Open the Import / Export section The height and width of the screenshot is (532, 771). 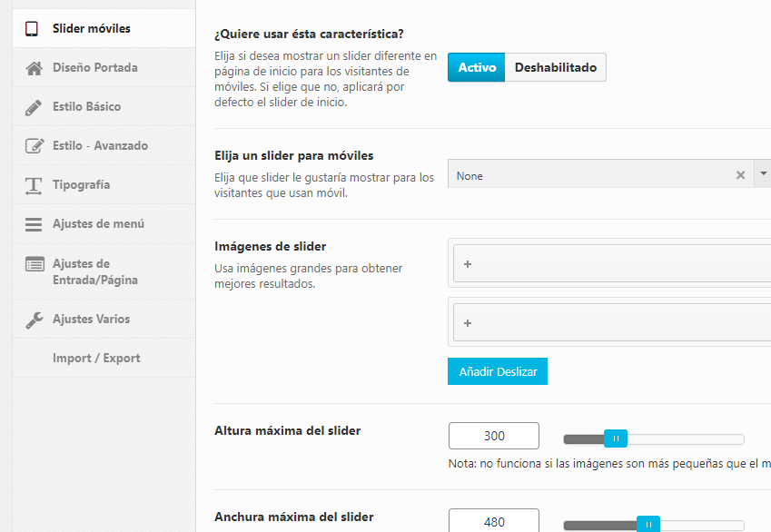click(96, 358)
